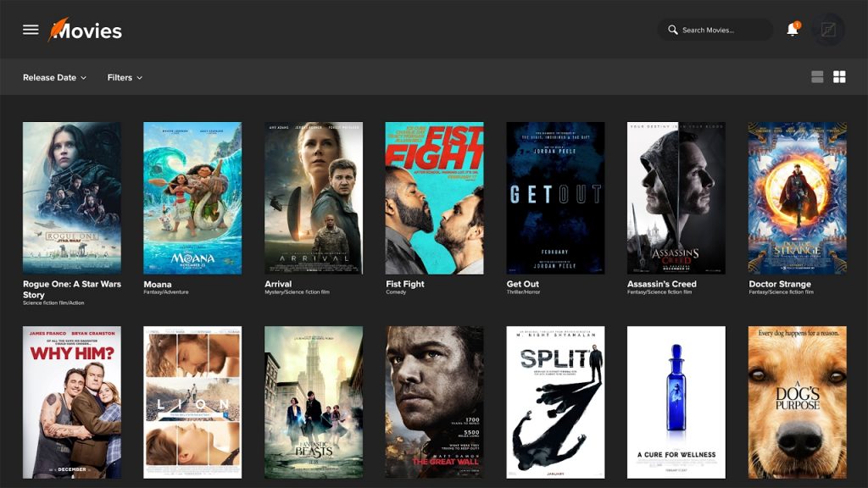868x488 pixels.
Task: Open the Arrival poster
Action: 314,198
